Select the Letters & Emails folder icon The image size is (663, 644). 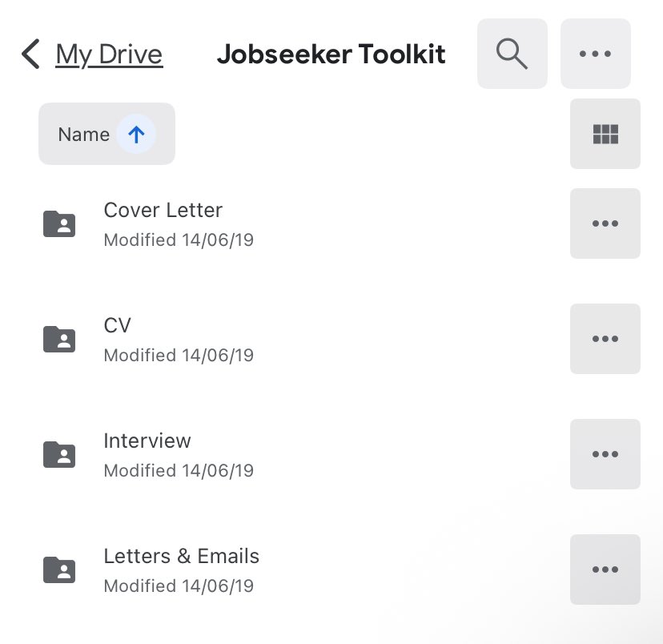click(x=58, y=570)
